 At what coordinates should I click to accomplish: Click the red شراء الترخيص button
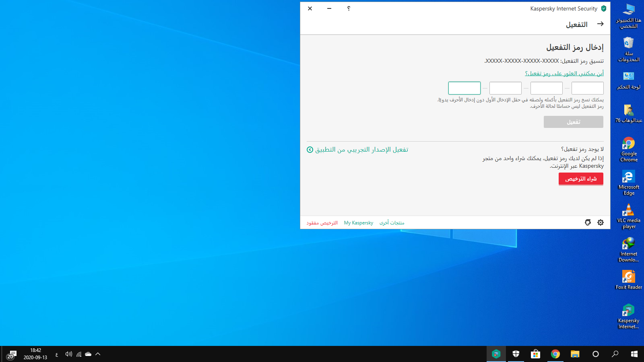pos(581,179)
